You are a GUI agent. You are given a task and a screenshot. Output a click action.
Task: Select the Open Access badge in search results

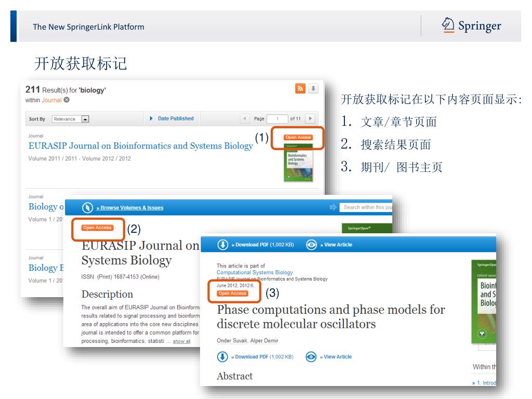click(298, 137)
